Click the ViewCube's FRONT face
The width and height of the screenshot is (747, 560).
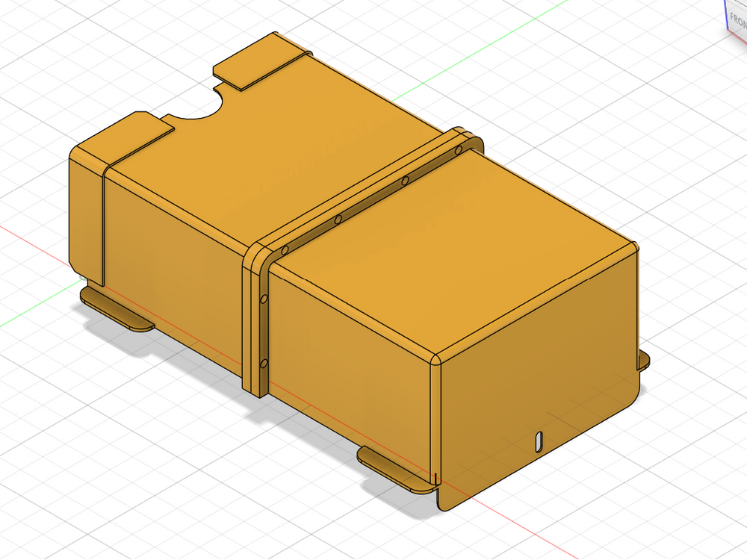[737, 19]
